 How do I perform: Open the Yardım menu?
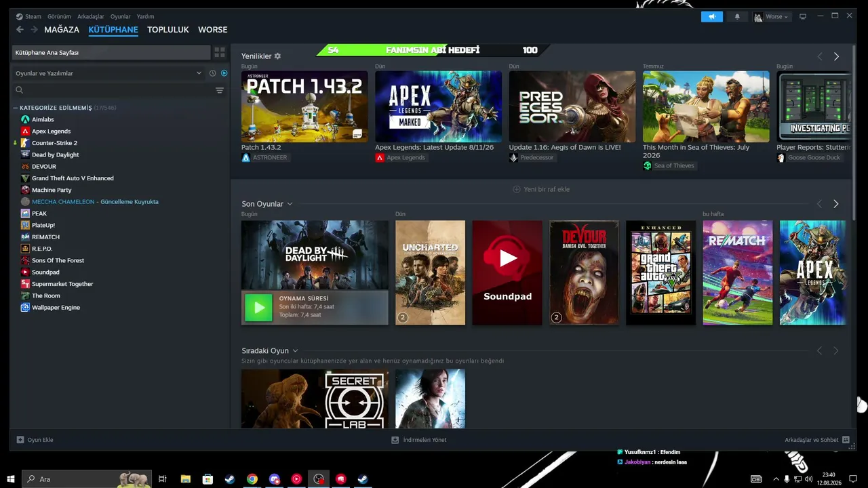click(x=145, y=16)
